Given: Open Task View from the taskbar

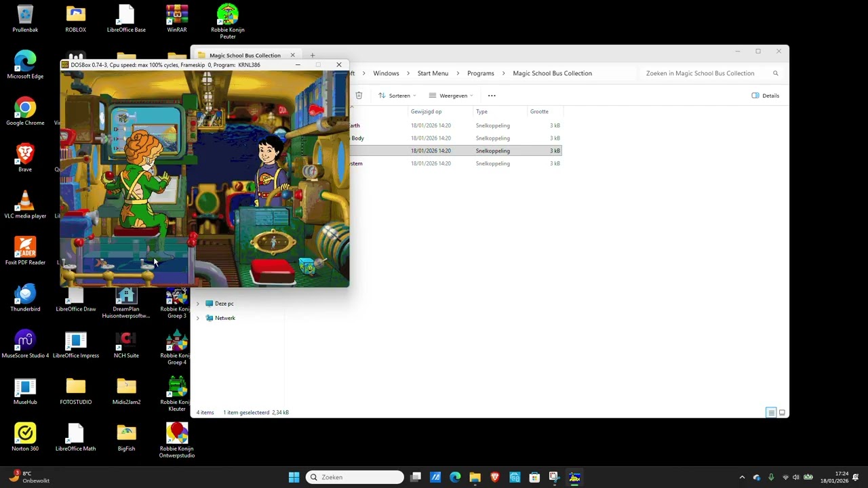Looking at the screenshot, I should point(416,477).
